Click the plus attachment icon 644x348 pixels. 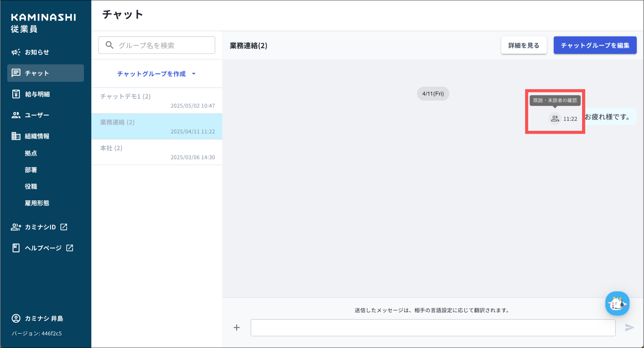coord(236,328)
